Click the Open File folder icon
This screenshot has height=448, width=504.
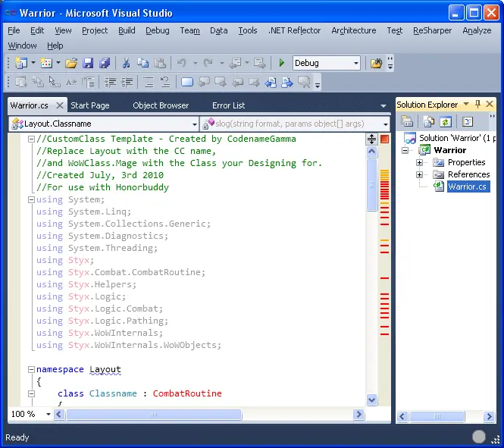pos(71,63)
